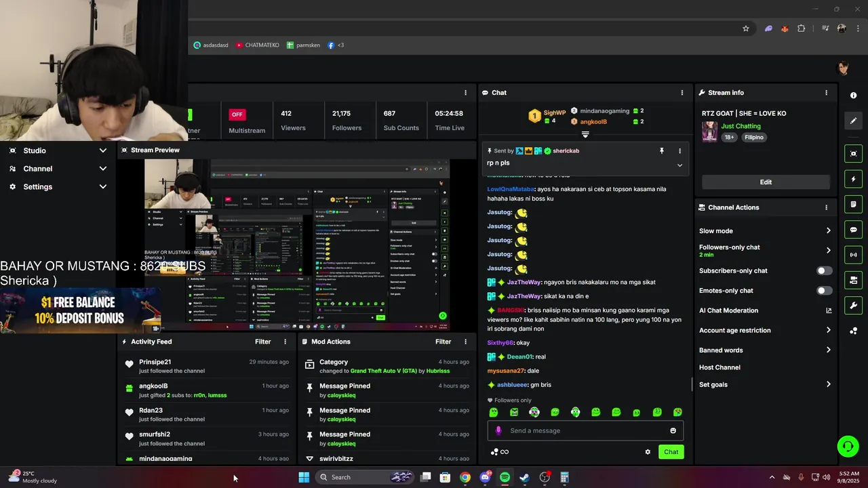
Task: Open the CHATMATEKO bookmark
Action: point(258,45)
